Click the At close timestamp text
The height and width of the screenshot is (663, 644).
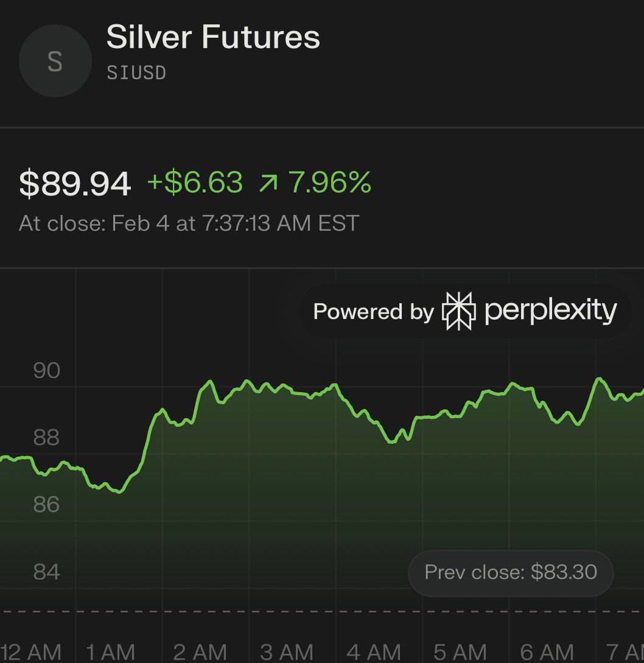pos(189,223)
